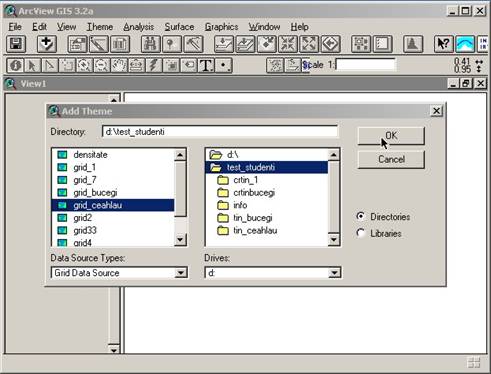Click Zoom to Selected icon
The height and width of the screenshot is (374, 491).
pyautogui.click(x=266, y=44)
